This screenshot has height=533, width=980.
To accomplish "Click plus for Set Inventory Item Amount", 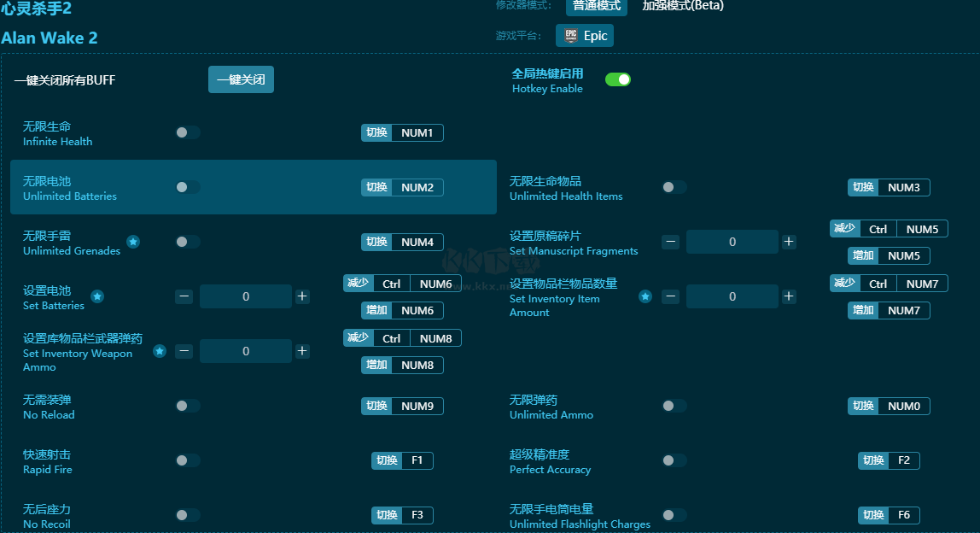I will 789,296.
